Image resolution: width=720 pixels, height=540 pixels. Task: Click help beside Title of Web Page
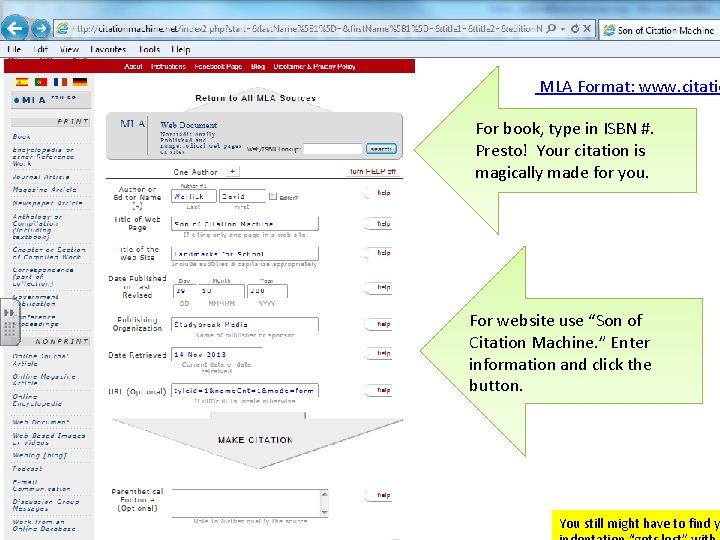coord(380,224)
